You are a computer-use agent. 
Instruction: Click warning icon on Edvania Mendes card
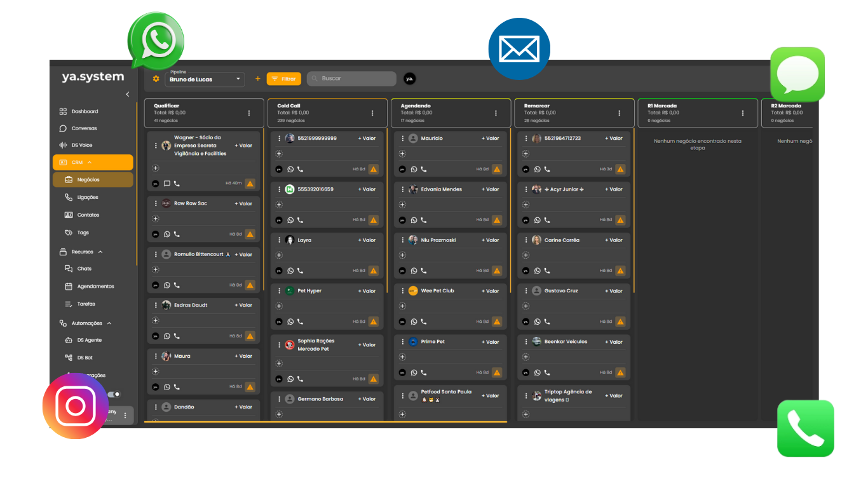(497, 220)
